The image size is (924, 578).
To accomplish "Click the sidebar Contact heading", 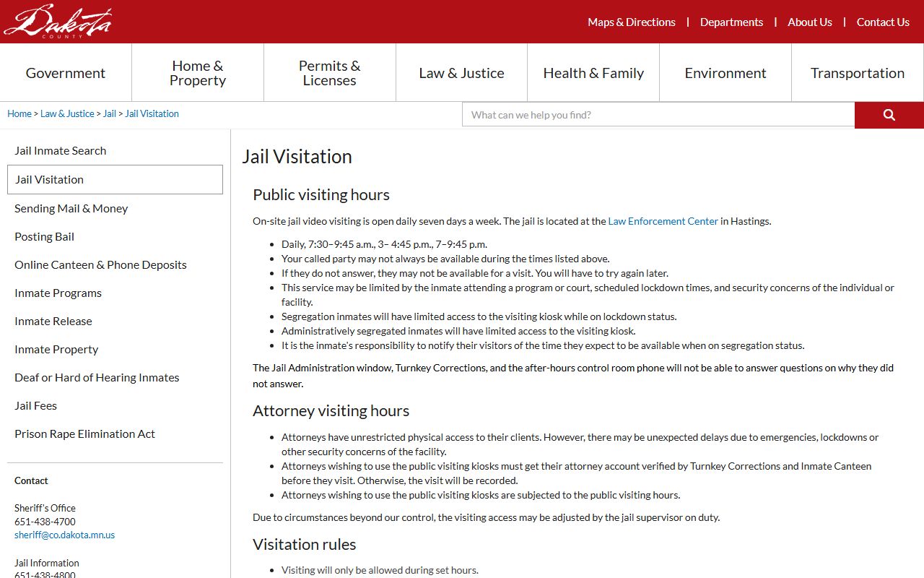I will [31, 480].
